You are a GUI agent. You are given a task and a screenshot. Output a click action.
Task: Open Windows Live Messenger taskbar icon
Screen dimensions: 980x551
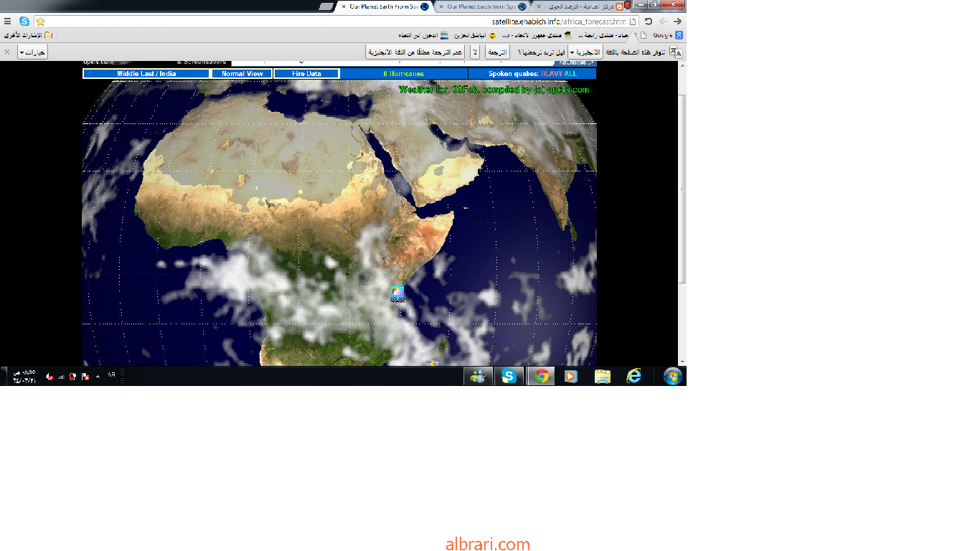coord(478,376)
